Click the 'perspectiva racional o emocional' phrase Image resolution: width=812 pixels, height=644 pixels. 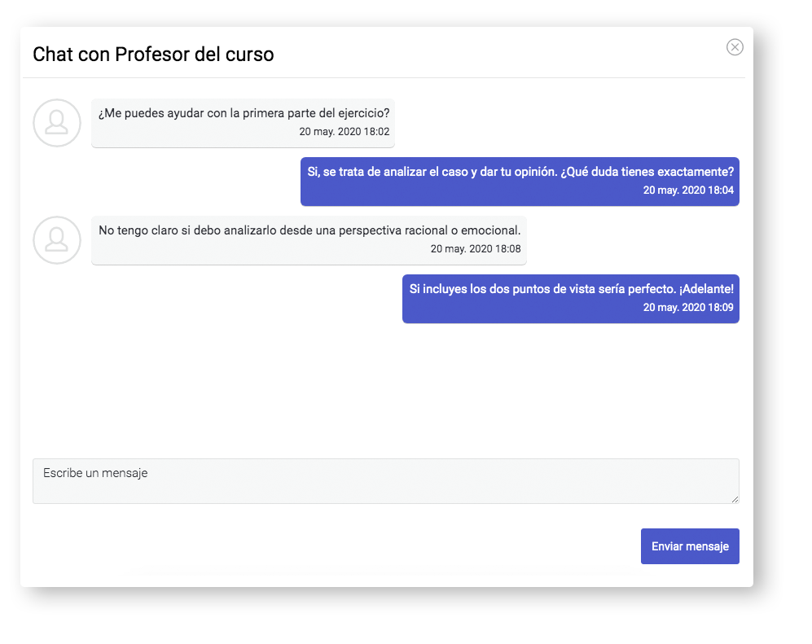(429, 230)
